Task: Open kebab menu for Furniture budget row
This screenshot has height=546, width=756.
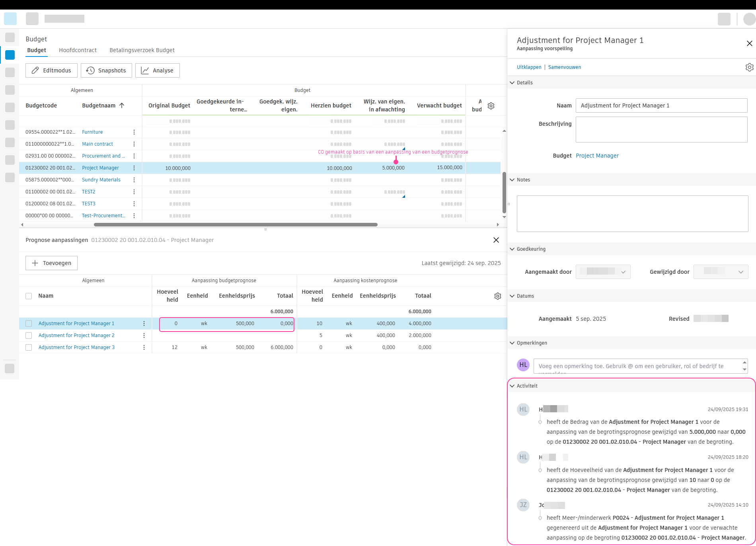Action: coord(134,132)
